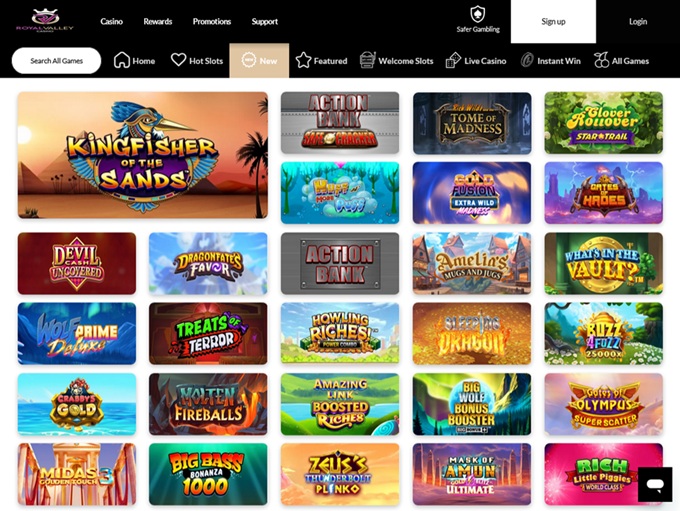680x511 pixels.
Task: Open Live Casino dice icon
Action: pos(453,60)
